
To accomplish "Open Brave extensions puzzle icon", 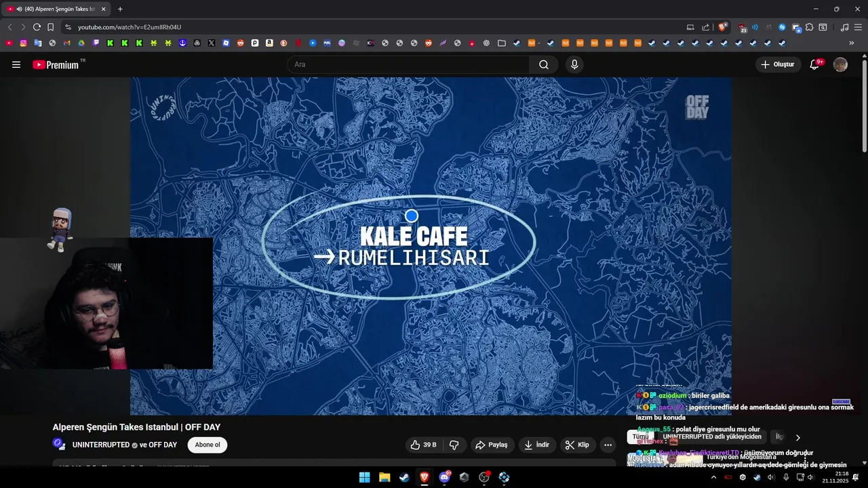I will (x=809, y=27).
